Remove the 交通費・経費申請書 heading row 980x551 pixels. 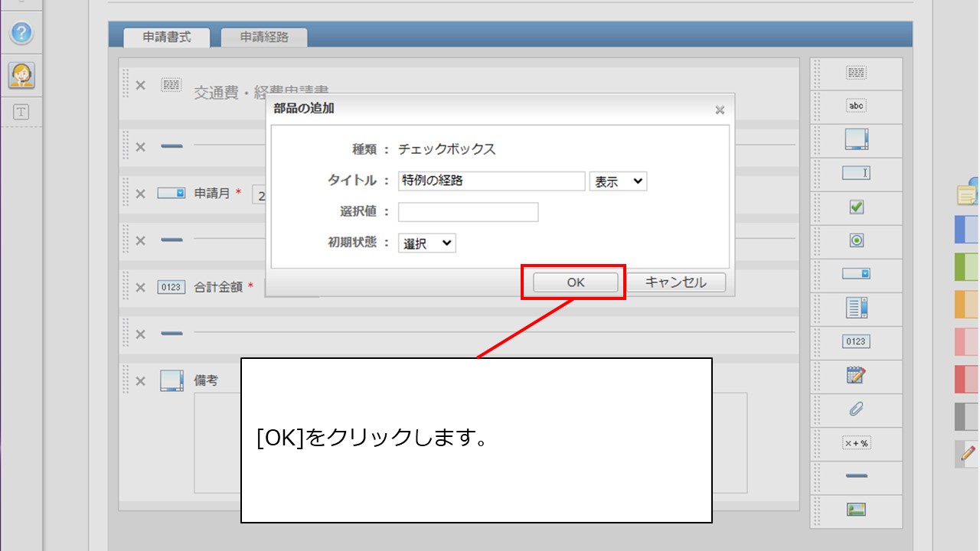(140, 85)
